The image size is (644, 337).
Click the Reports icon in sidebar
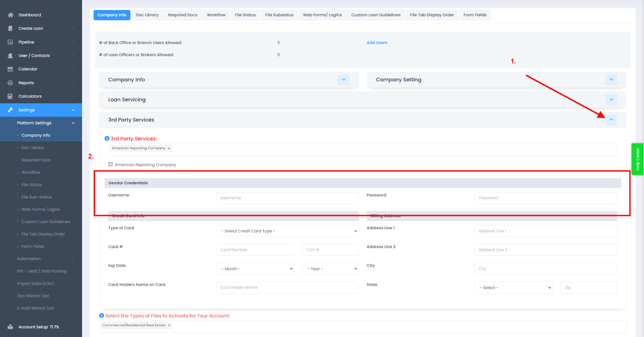[x=10, y=83]
